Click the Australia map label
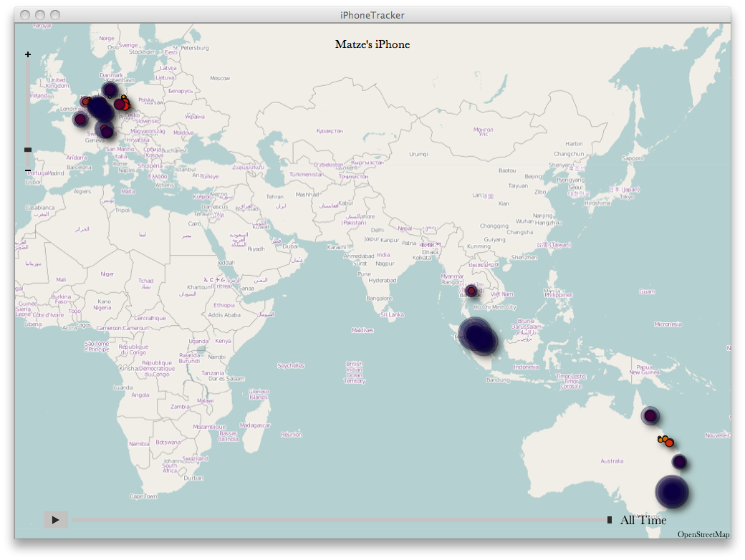This screenshot has height=560, width=745. pyautogui.click(x=612, y=461)
